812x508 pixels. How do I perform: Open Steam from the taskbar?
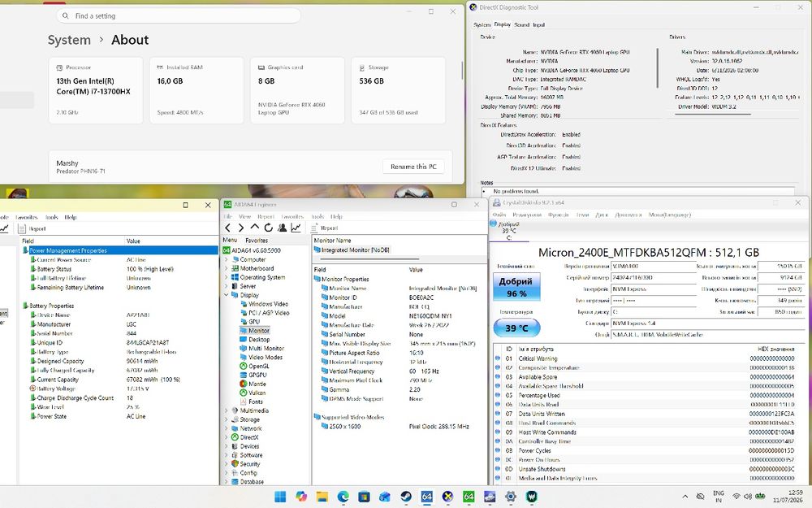click(x=406, y=497)
